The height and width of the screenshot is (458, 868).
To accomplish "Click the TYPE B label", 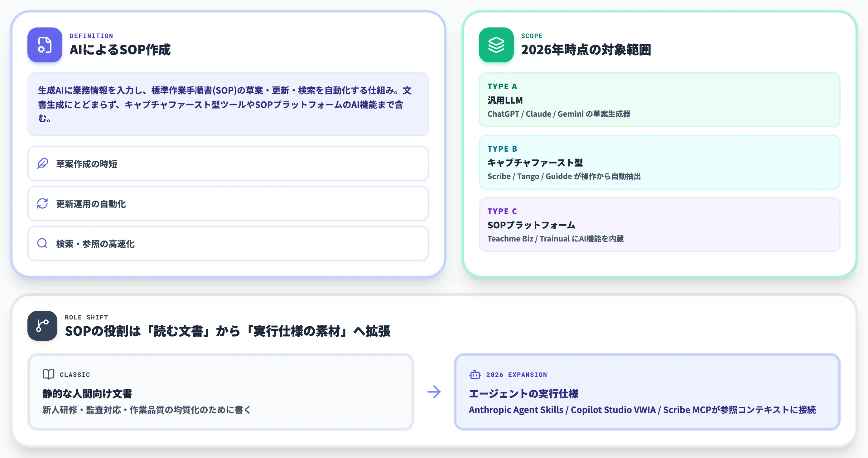I will click(502, 149).
